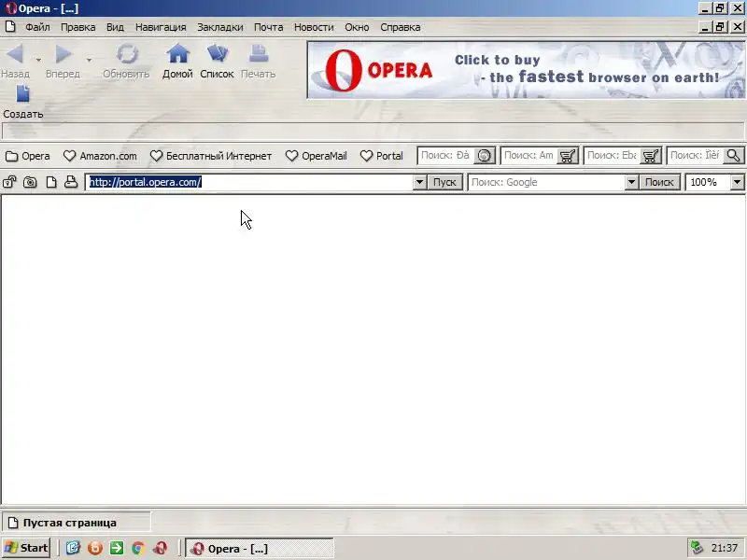The height and width of the screenshot is (560, 747).
Task: Open the Правка menu
Action: click(78, 27)
